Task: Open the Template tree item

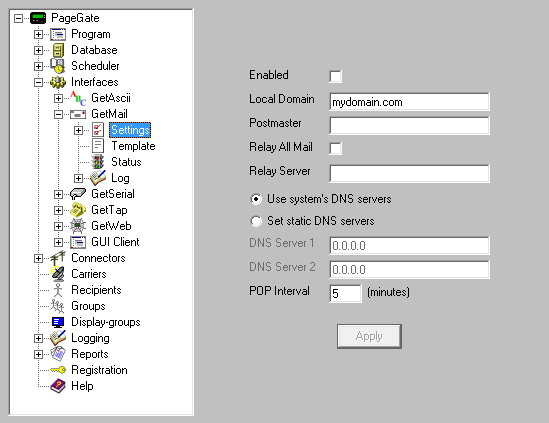Action: [133, 146]
